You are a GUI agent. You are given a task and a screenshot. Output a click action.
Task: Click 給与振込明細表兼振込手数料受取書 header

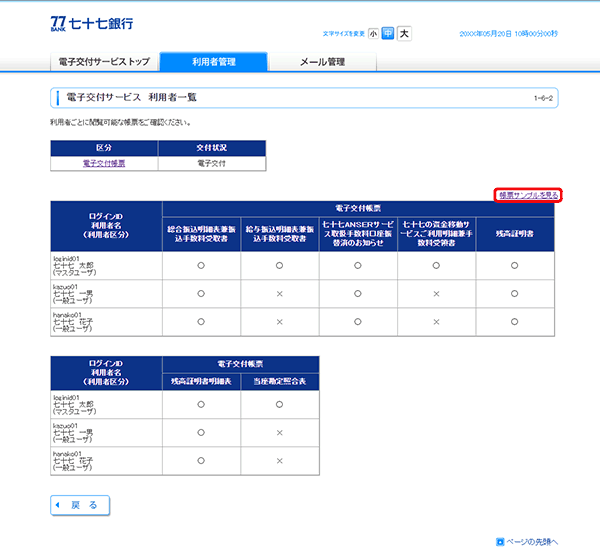coord(280,234)
